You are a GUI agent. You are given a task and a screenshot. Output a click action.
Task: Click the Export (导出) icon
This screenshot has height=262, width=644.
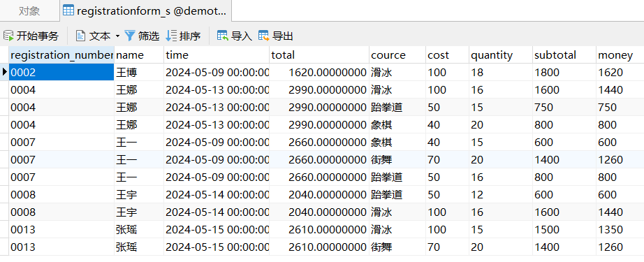(x=264, y=36)
